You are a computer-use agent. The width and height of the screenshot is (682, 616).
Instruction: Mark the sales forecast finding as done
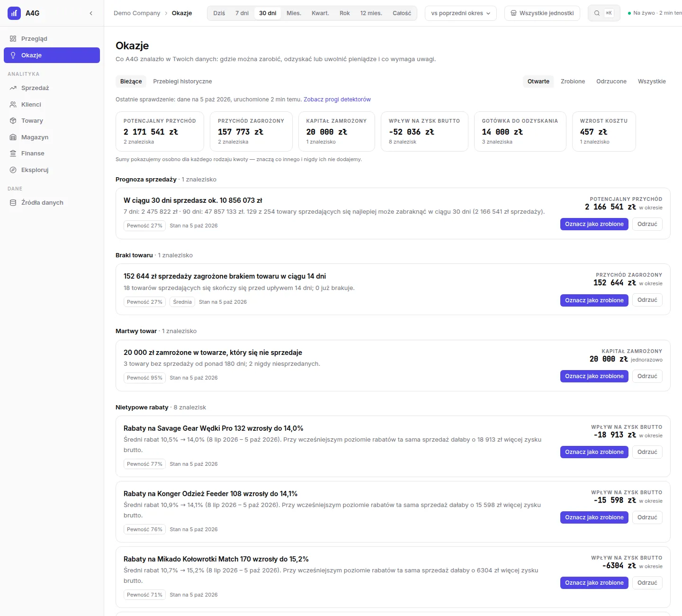pyautogui.click(x=594, y=224)
